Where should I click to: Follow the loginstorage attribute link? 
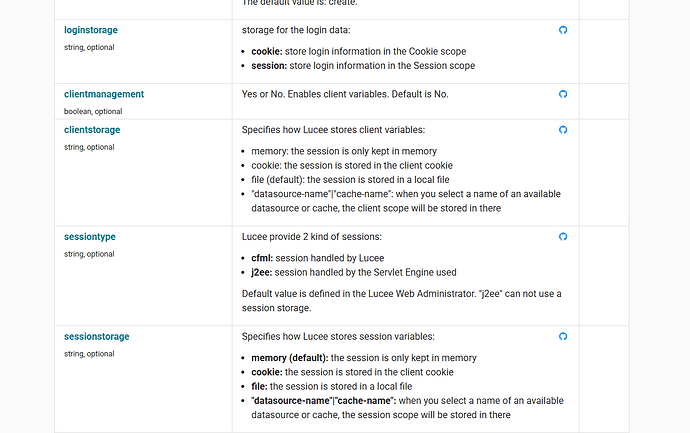coord(91,30)
